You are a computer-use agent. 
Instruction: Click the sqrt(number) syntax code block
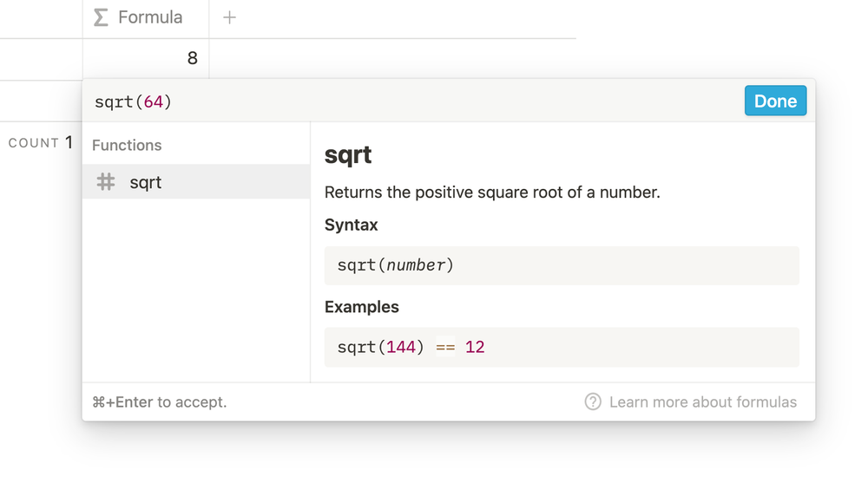click(561, 265)
